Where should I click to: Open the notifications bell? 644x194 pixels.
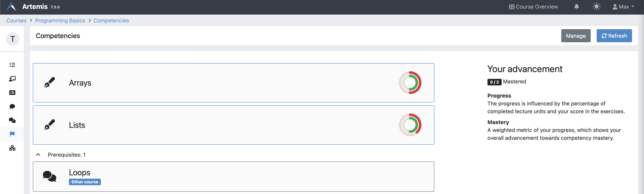[x=577, y=7]
